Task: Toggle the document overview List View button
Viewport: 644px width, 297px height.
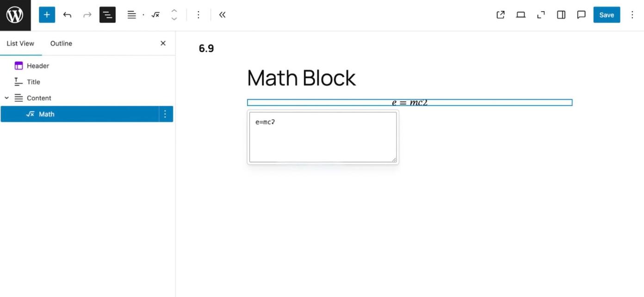Action: point(107,15)
